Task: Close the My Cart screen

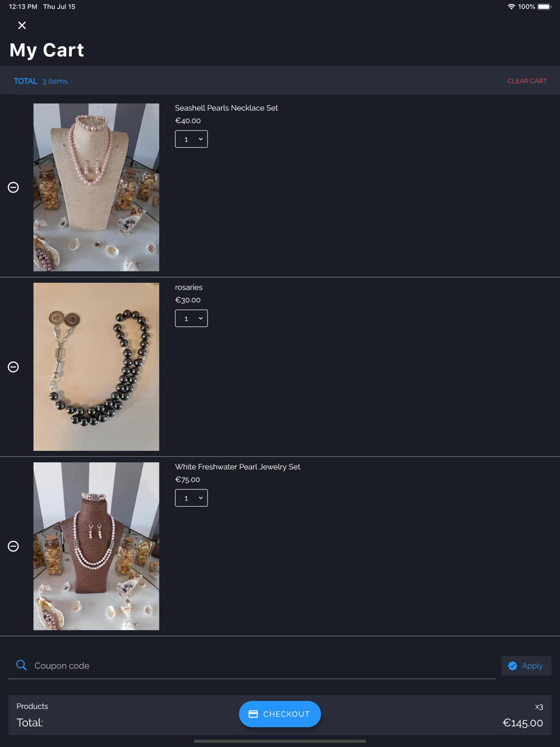Action: click(x=22, y=25)
